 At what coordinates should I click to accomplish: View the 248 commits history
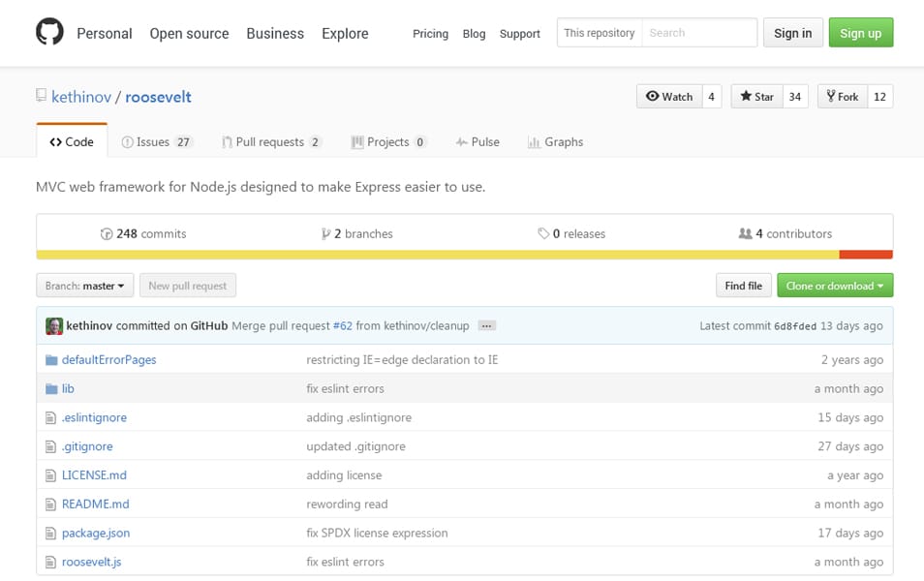point(143,234)
